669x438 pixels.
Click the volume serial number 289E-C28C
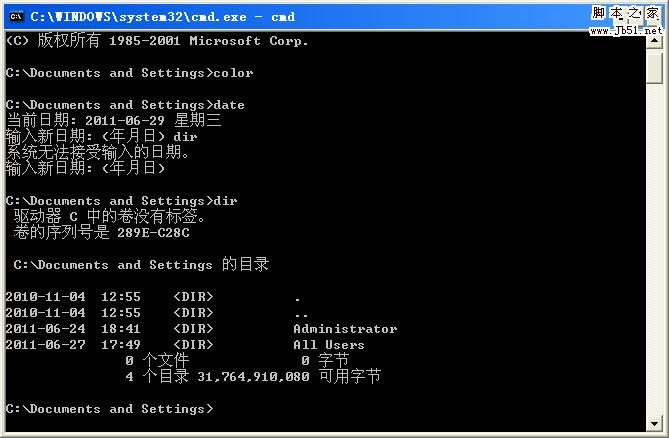[x=153, y=233]
